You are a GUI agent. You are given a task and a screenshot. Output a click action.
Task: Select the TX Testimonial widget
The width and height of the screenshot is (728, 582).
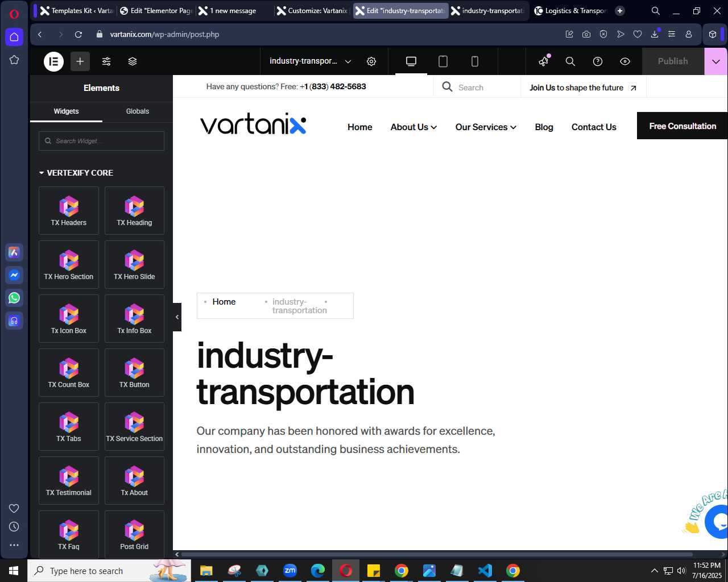[69, 481]
